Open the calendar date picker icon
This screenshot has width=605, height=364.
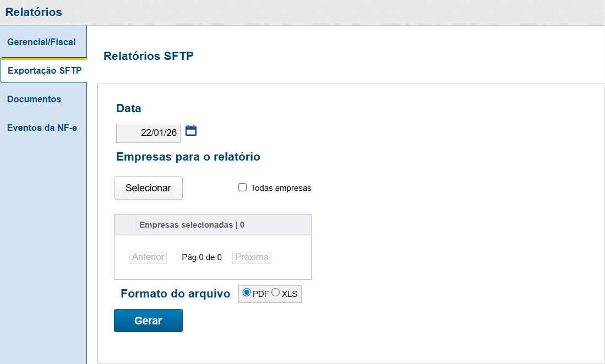191,131
